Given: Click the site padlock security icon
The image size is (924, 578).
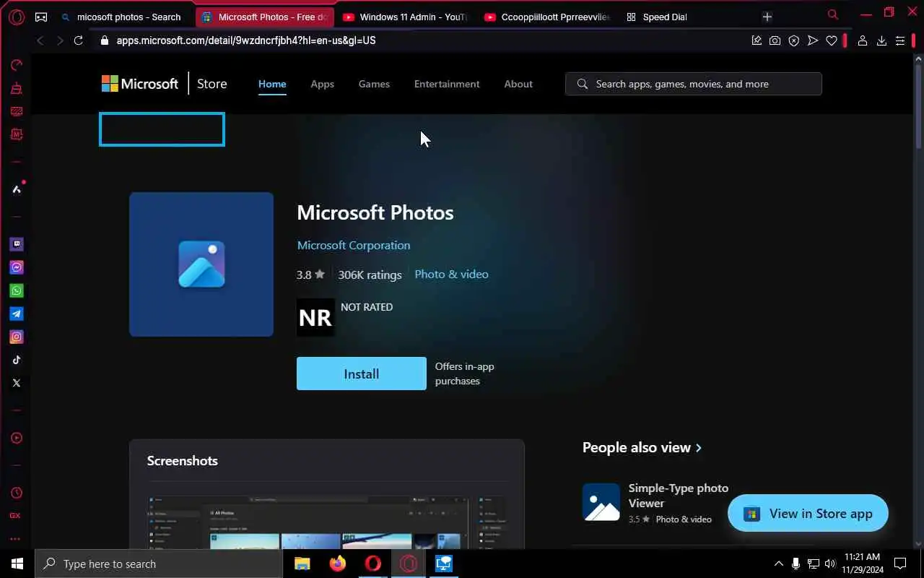Looking at the screenshot, I should coord(105,40).
